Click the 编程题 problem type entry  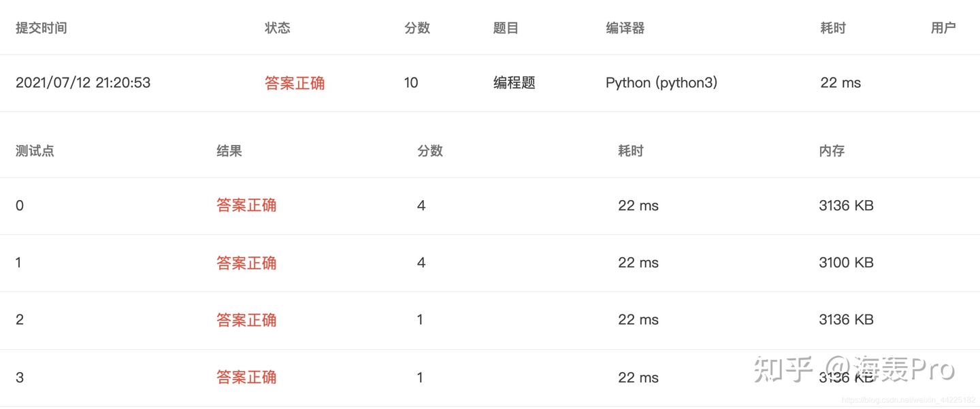pos(514,83)
